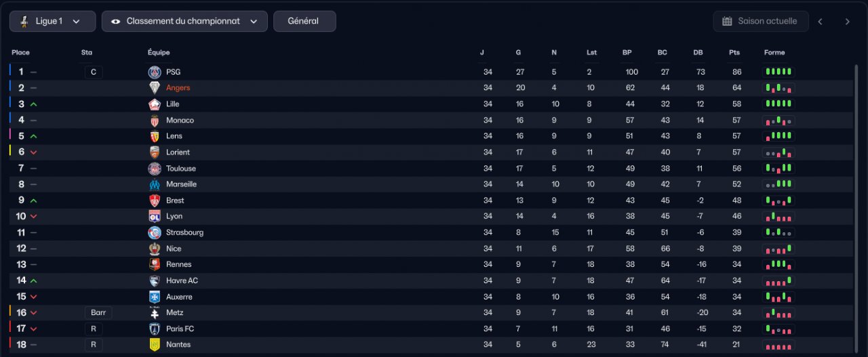Go to the previous season arrow
868x357 pixels.
pos(820,21)
